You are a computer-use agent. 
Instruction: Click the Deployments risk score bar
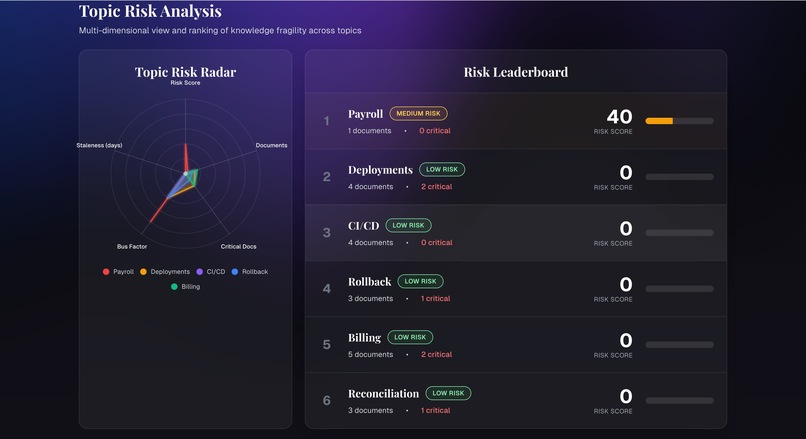pos(680,177)
